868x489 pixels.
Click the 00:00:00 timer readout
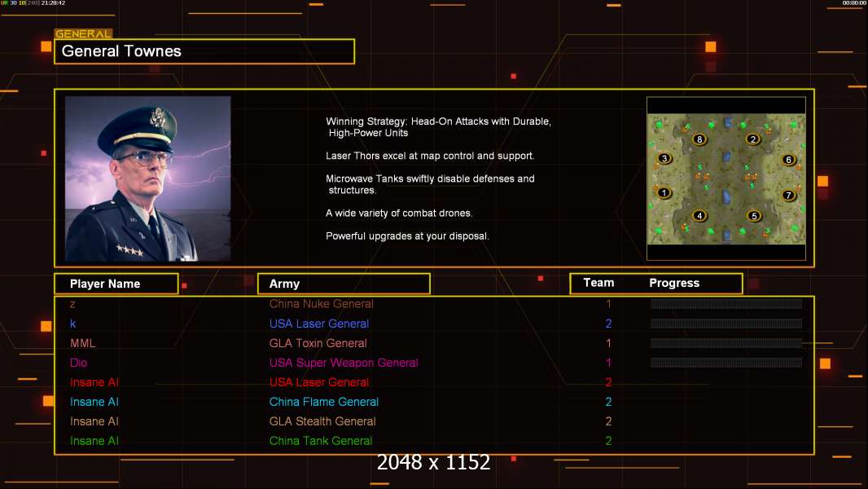(854, 3)
